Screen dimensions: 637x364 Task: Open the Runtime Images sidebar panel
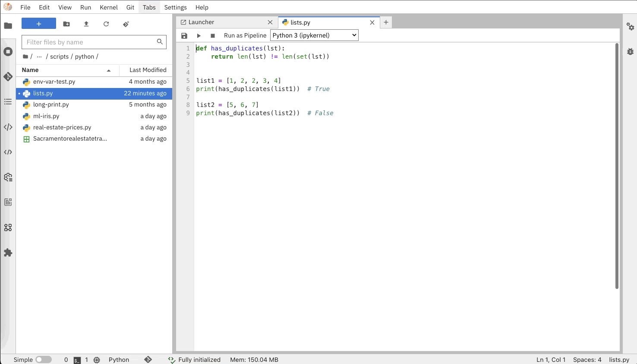(8, 202)
